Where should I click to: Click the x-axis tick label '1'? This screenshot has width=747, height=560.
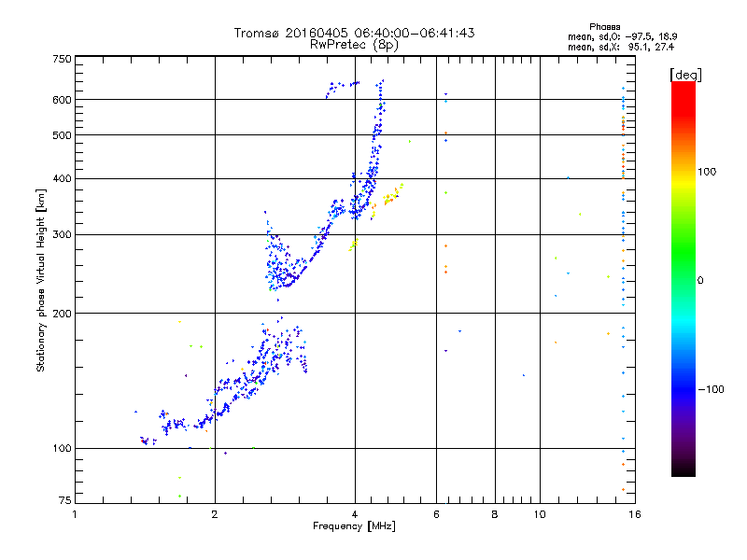click(75, 514)
